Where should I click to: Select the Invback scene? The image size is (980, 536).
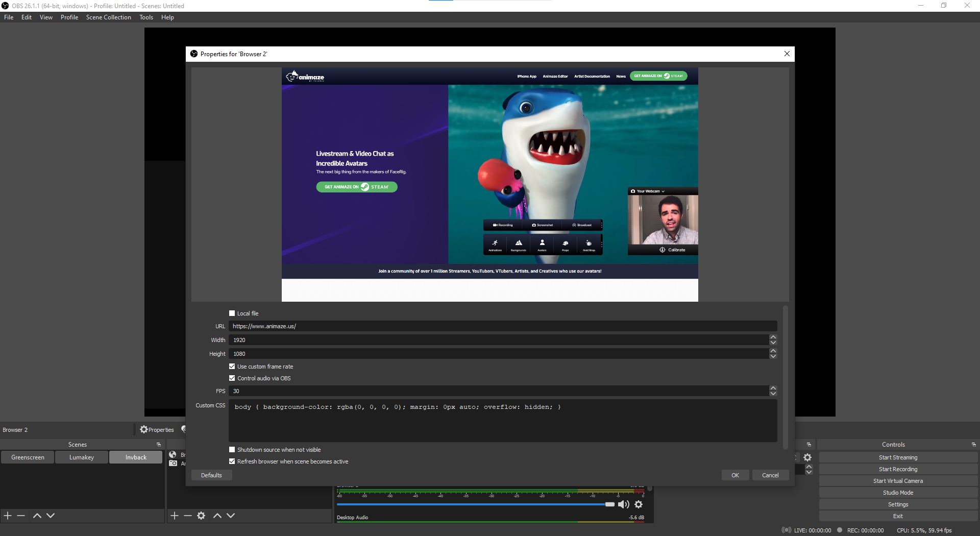[136, 457]
